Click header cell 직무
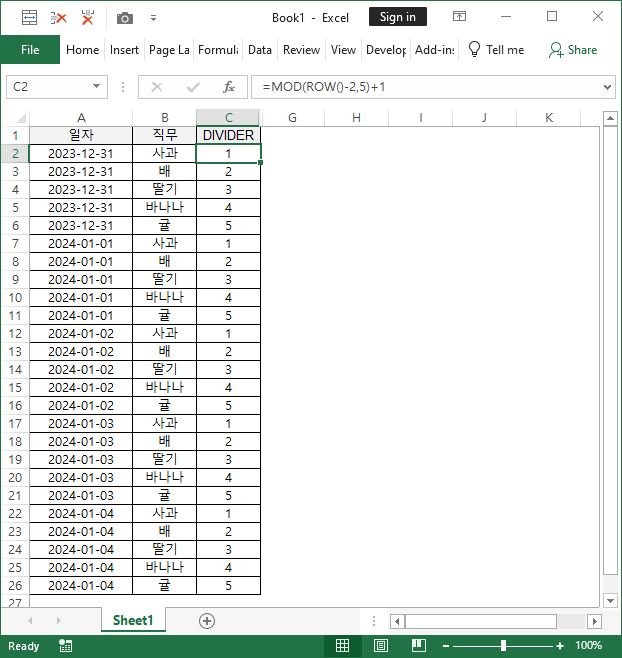This screenshot has width=622, height=658. 165,135
